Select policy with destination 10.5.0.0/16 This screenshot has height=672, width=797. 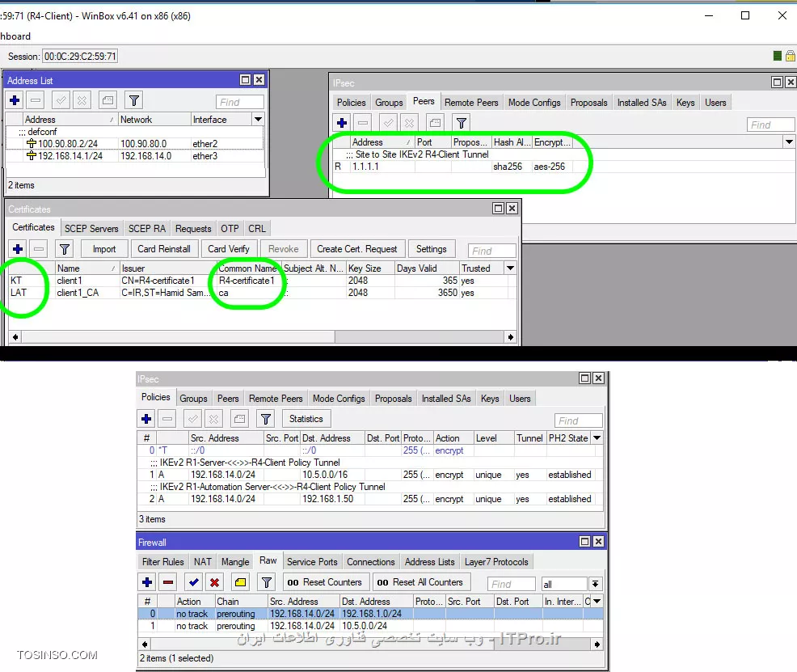tap(370, 474)
